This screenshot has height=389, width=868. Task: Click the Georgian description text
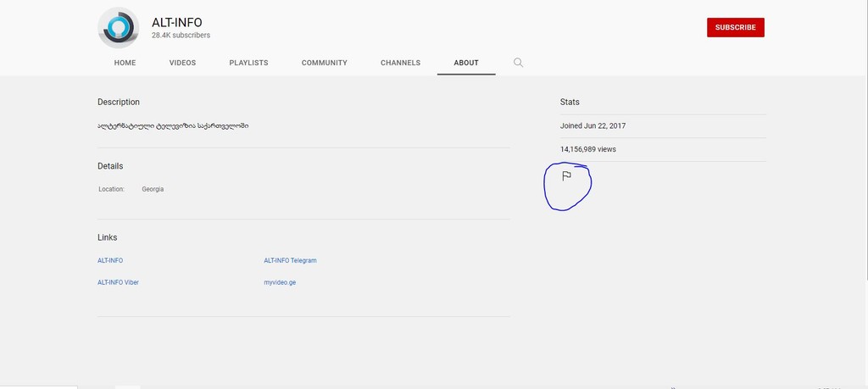173,125
